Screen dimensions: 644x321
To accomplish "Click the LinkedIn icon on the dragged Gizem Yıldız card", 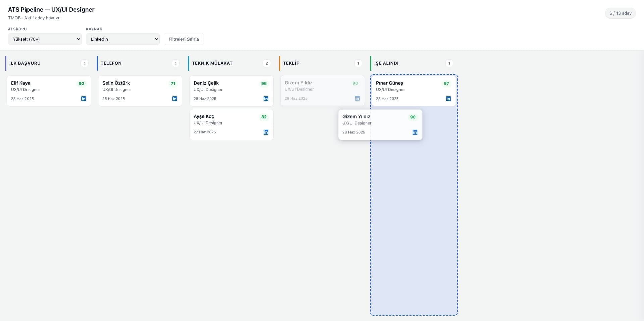I will (x=415, y=132).
